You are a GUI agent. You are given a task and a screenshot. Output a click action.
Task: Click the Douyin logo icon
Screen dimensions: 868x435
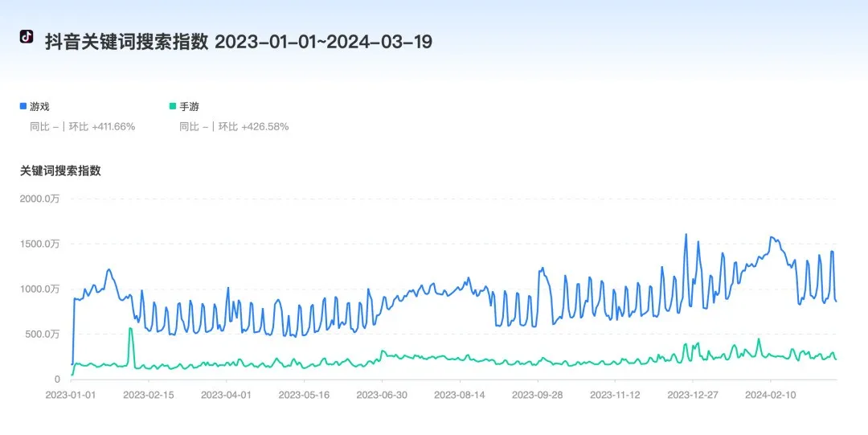click(27, 38)
